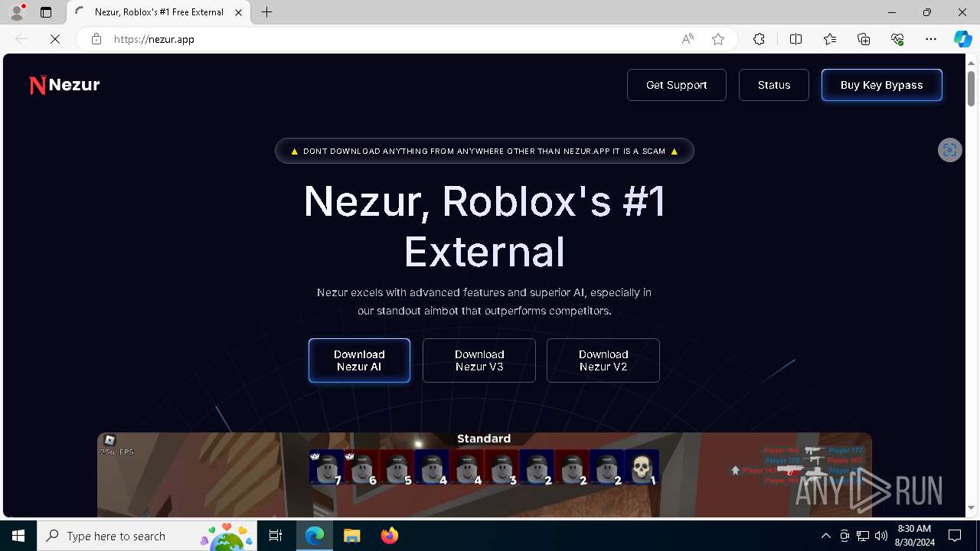This screenshot has height=551, width=980.
Task: Close the Nezur browser tab
Action: click(x=239, y=12)
